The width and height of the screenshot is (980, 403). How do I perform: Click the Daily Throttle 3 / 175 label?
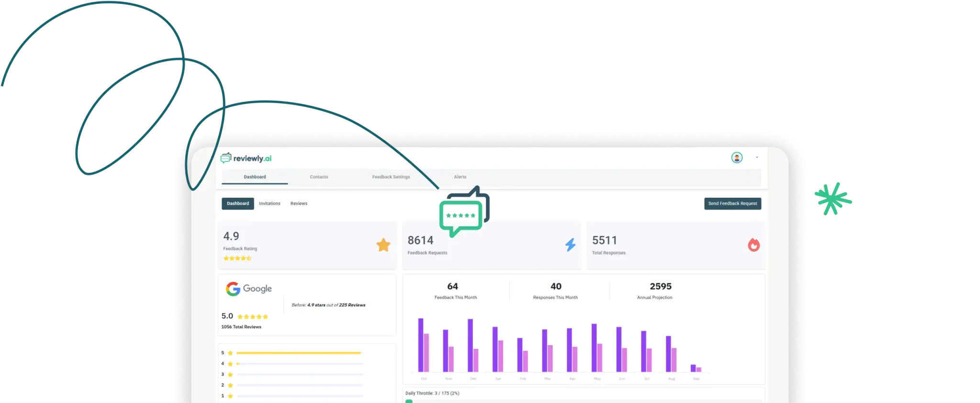(x=432, y=393)
